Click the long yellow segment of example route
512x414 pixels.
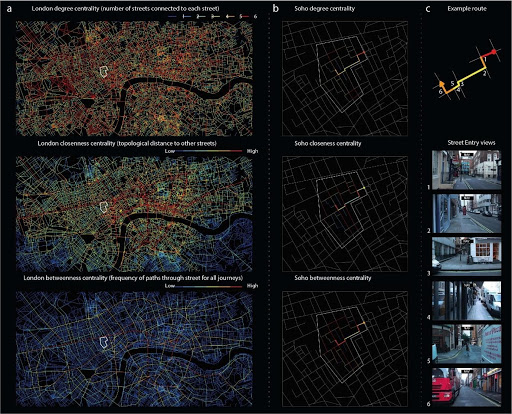point(472,74)
